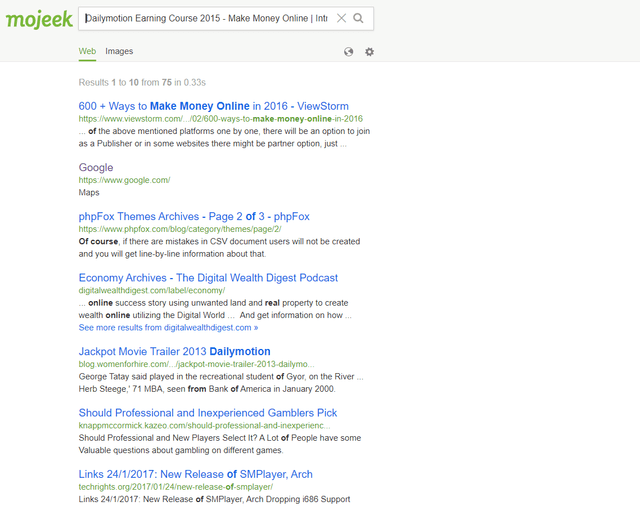Clear the search query with X icon
This screenshot has width=640, height=506.
point(341,18)
